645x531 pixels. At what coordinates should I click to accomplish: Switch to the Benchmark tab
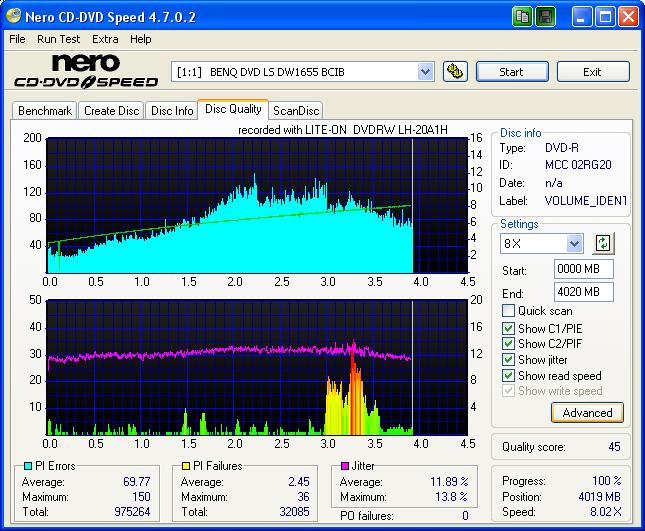(45, 111)
